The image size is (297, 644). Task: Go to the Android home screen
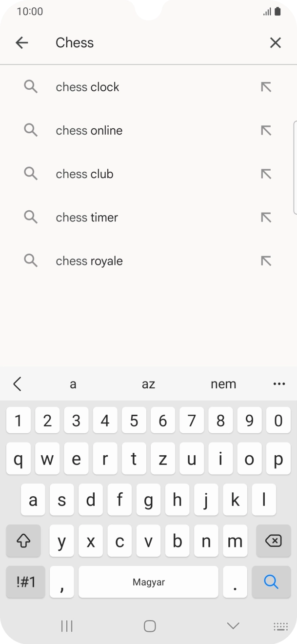[150, 626]
